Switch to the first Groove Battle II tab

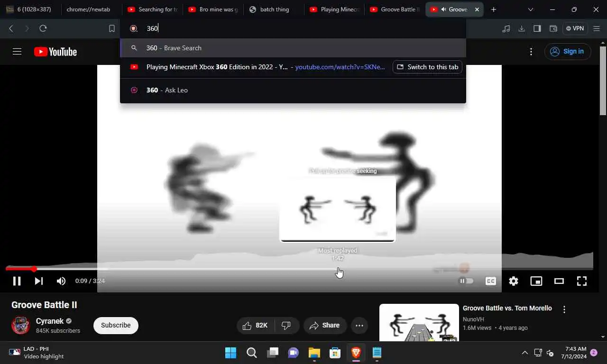[x=395, y=9]
